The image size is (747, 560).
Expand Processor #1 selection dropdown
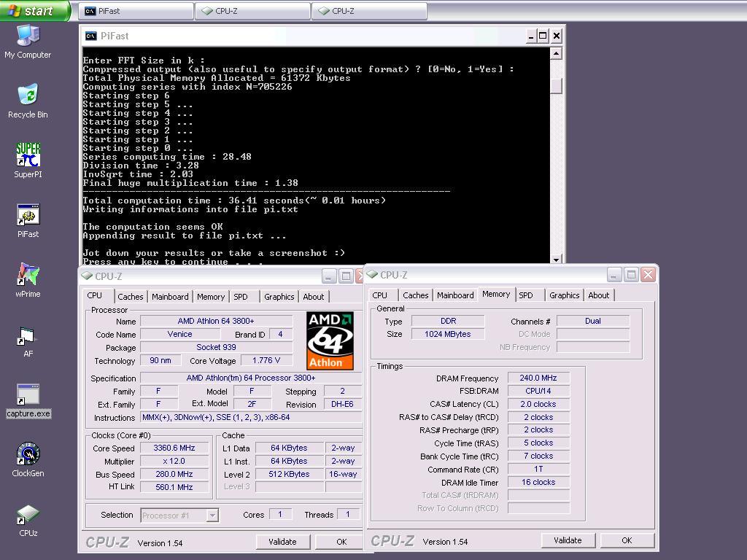tap(212, 516)
